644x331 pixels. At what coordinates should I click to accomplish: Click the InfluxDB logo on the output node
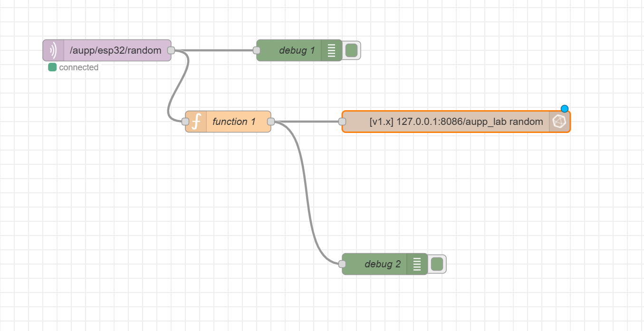pos(559,121)
